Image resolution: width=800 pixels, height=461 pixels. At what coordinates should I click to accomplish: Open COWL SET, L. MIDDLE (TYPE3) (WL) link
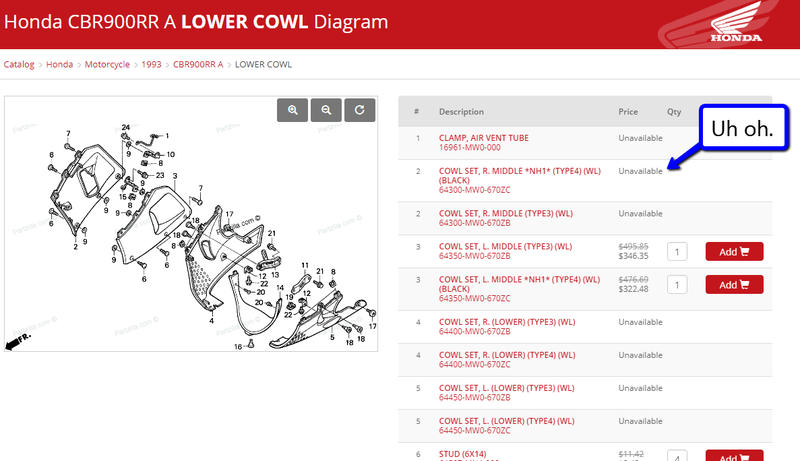pyautogui.click(x=505, y=246)
